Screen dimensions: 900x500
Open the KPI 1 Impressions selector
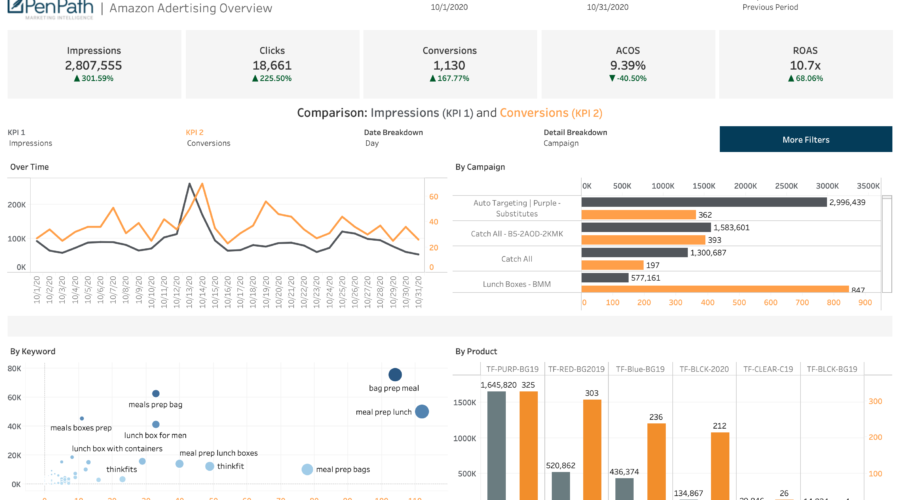(x=30, y=143)
